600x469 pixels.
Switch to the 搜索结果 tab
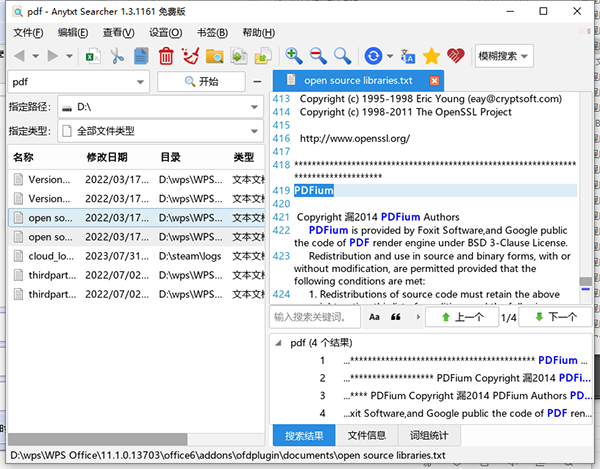coord(304,435)
